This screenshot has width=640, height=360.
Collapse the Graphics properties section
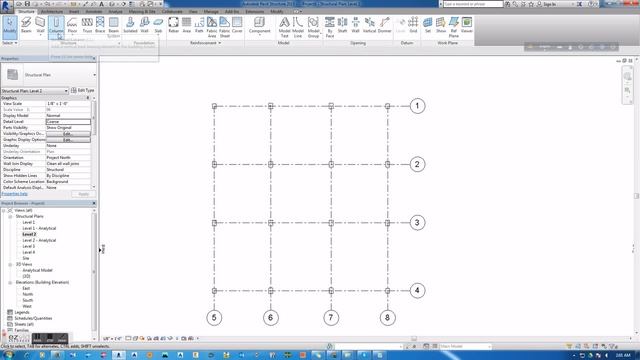(x=88, y=98)
